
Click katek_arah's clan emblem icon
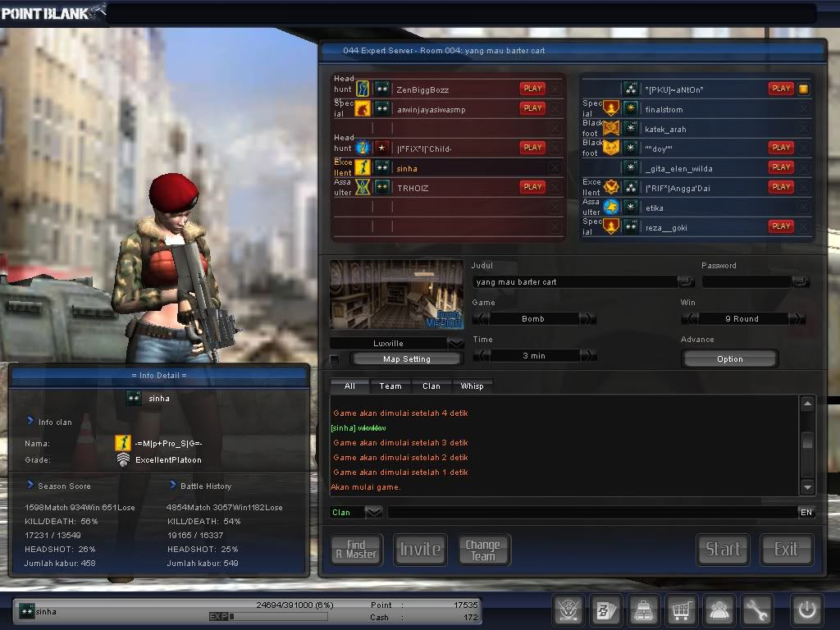click(x=611, y=129)
